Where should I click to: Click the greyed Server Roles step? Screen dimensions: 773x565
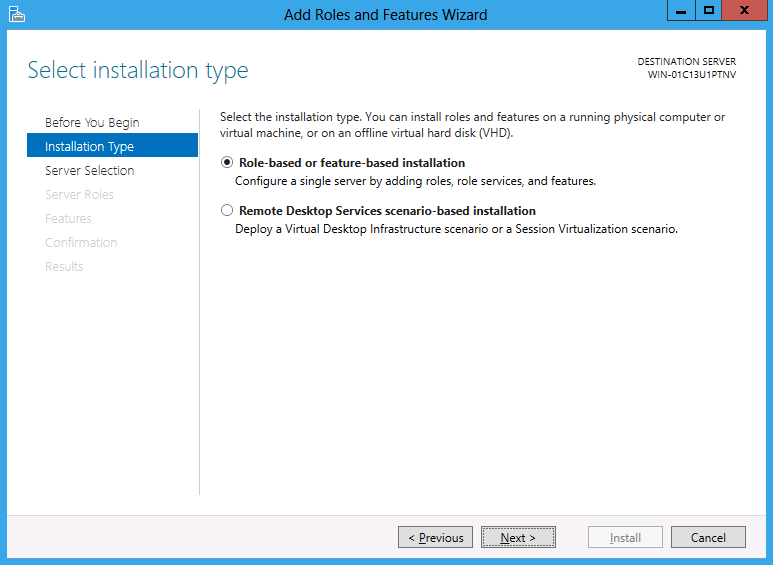click(79, 195)
